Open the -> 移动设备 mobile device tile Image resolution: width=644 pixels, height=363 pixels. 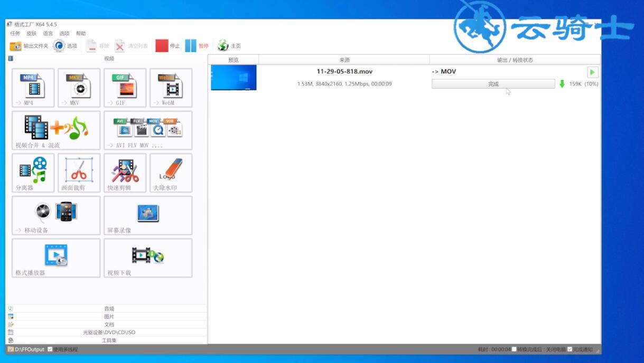coord(56,215)
